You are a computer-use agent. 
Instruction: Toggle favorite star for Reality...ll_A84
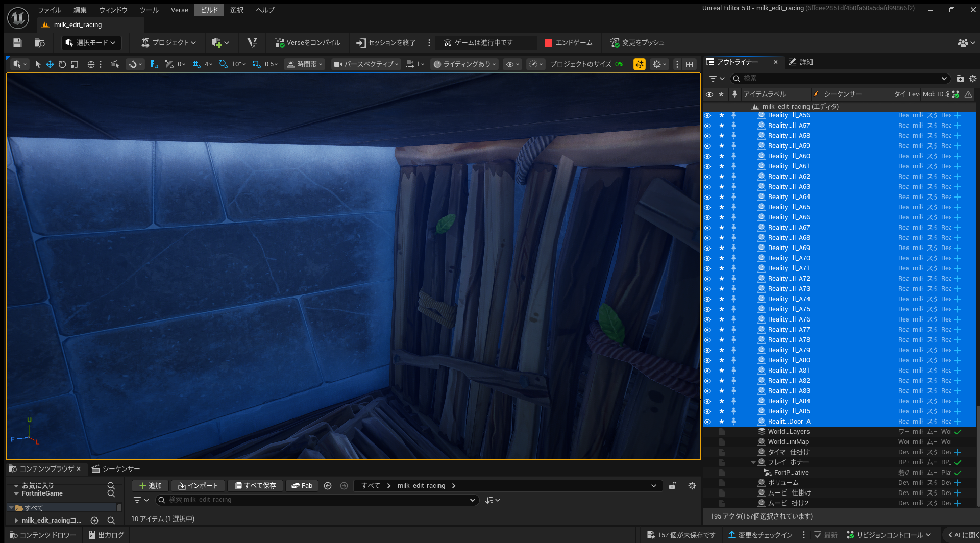point(722,401)
